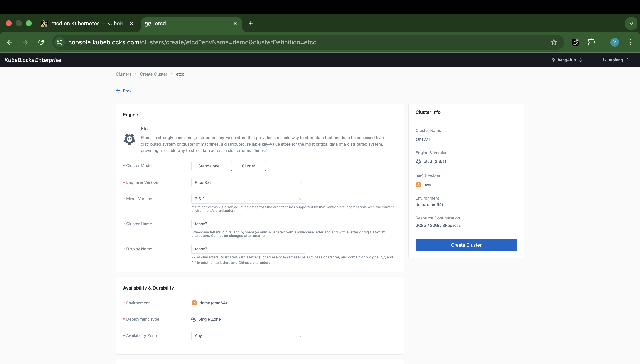Open the Chrome profile avatar Y

tap(615, 42)
